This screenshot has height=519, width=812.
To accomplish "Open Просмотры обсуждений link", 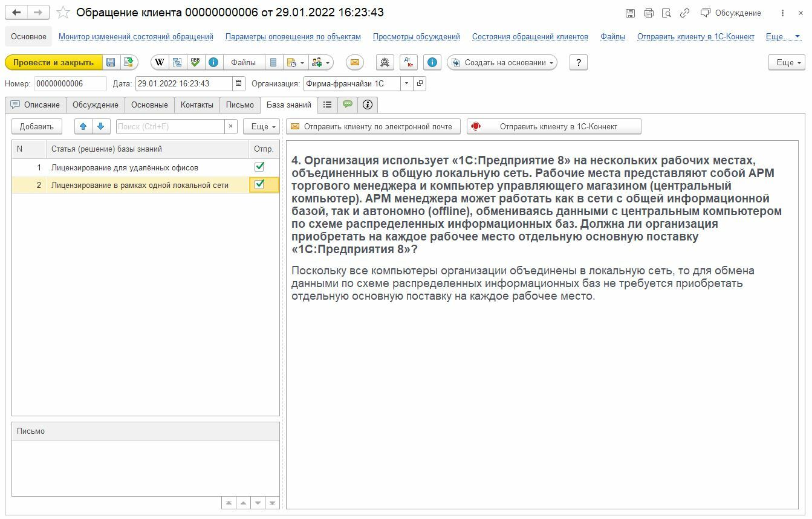I will coord(417,36).
